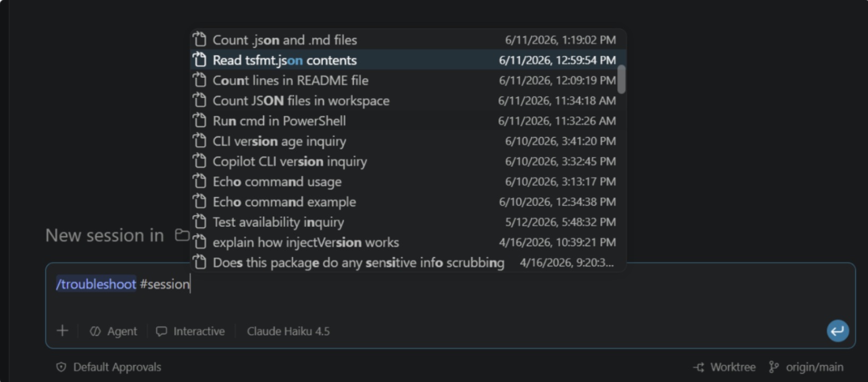Select 'Count .json and .md files' session
The image size is (868, 382).
(x=408, y=39)
